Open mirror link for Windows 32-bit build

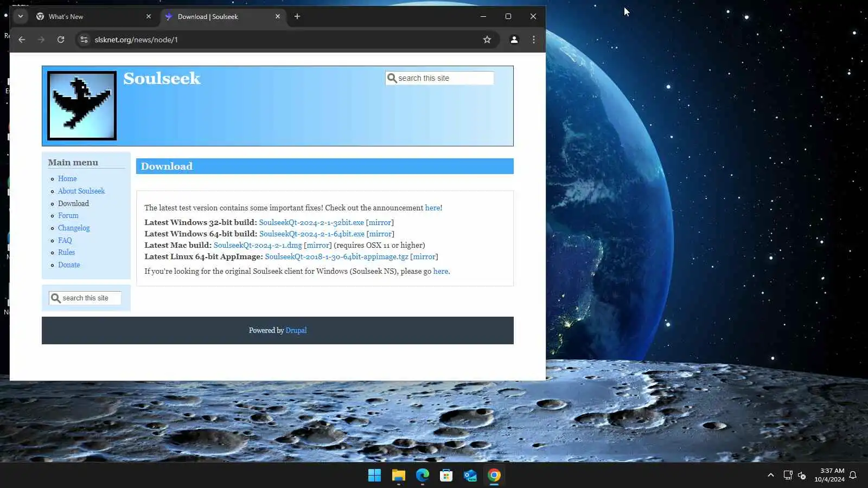380,222
